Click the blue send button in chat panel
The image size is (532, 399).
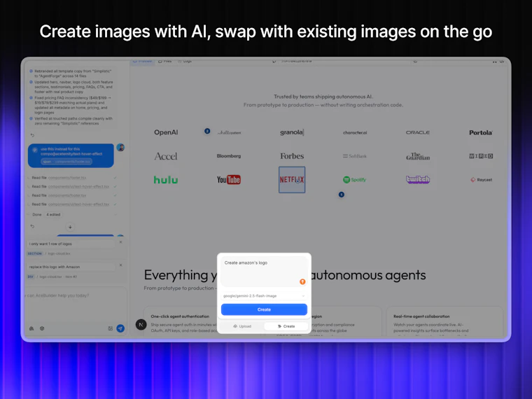pyautogui.click(x=120, y=328)
